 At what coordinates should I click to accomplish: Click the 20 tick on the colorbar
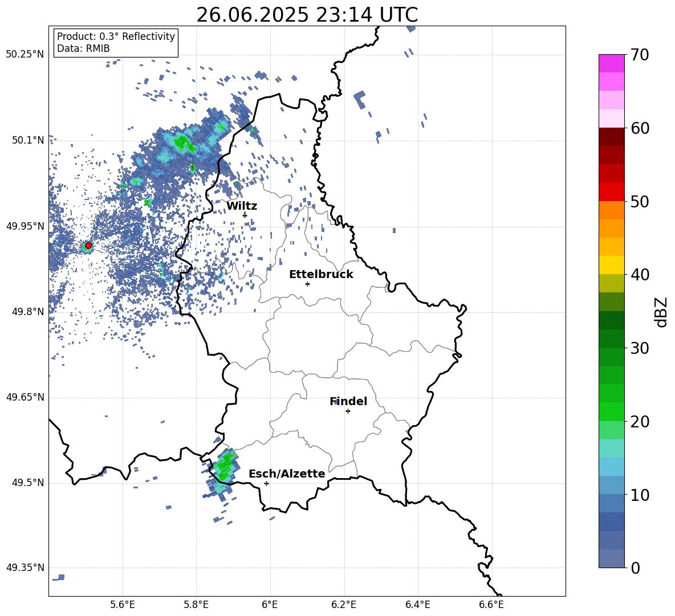640,422
